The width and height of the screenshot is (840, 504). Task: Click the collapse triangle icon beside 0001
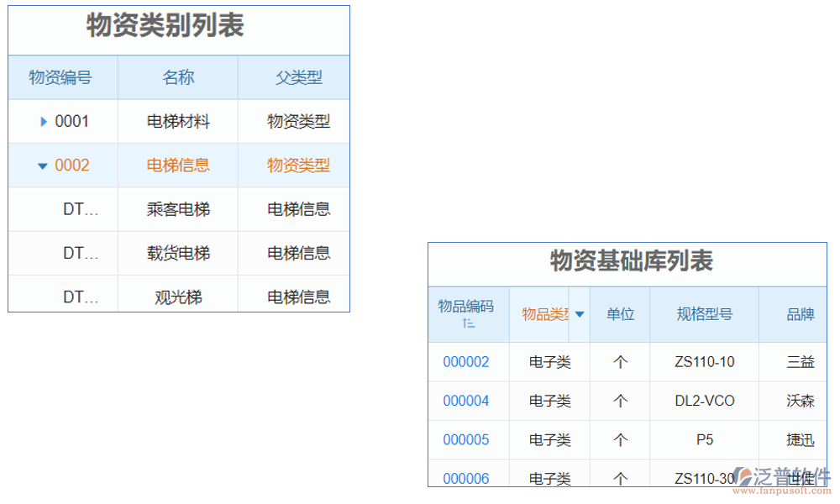coord(44,121)
